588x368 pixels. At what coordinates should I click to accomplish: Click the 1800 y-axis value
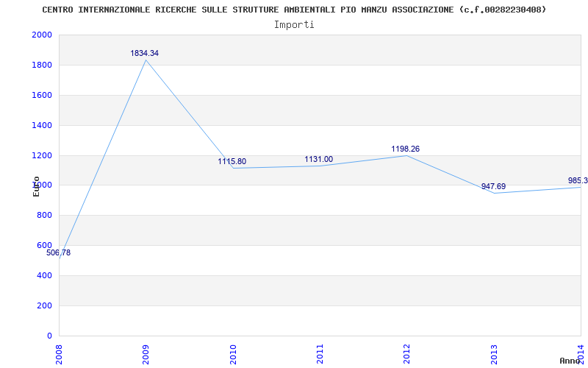(42, 65)
